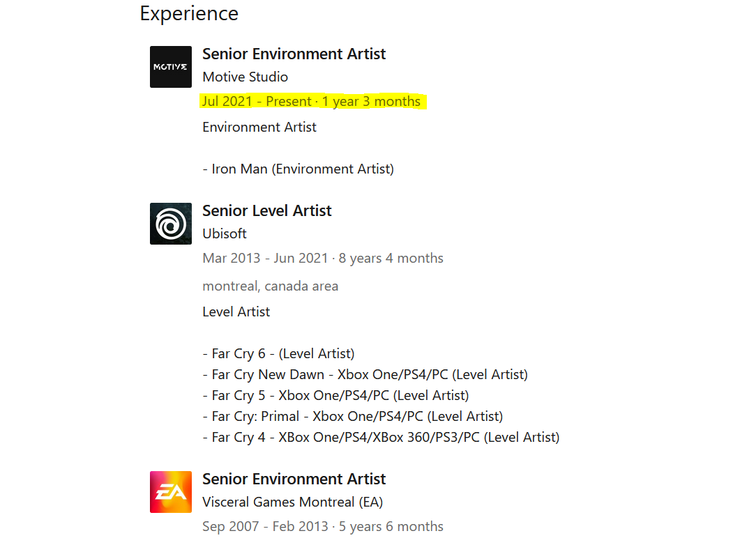Click the Far Cry 4 entry
This screenshot has width=756, height=538.
coord(381,438)
